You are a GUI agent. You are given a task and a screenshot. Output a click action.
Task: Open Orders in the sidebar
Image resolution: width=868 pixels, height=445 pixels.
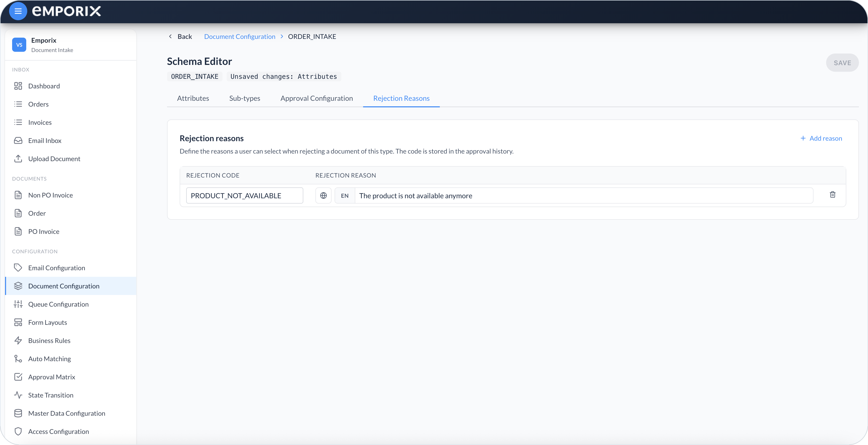coord(71,104)
